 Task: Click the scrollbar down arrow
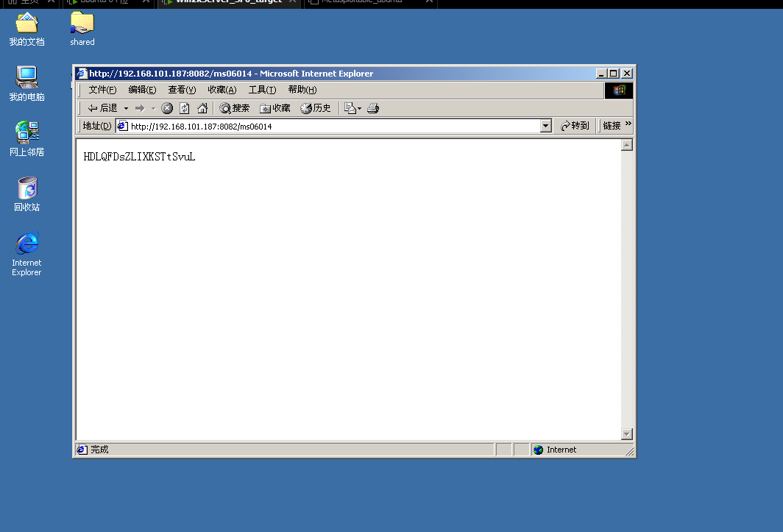pos(627,434)
